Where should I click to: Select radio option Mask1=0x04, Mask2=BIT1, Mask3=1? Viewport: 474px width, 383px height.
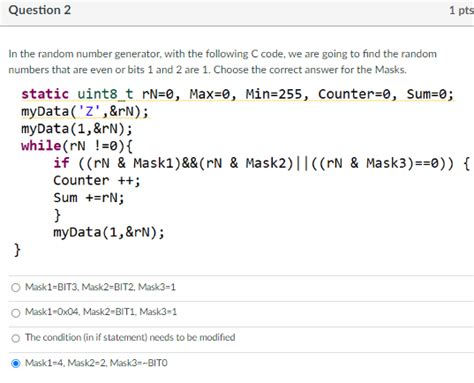point(16,313)
